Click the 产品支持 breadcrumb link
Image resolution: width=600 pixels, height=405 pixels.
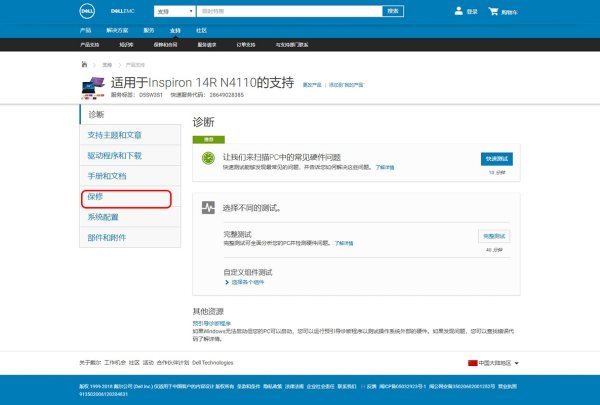[135, 65]
